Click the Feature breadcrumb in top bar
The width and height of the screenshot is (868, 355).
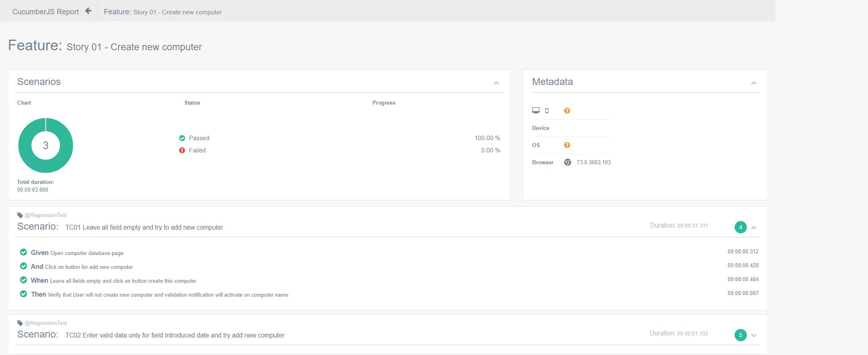[x=162, y=12]
